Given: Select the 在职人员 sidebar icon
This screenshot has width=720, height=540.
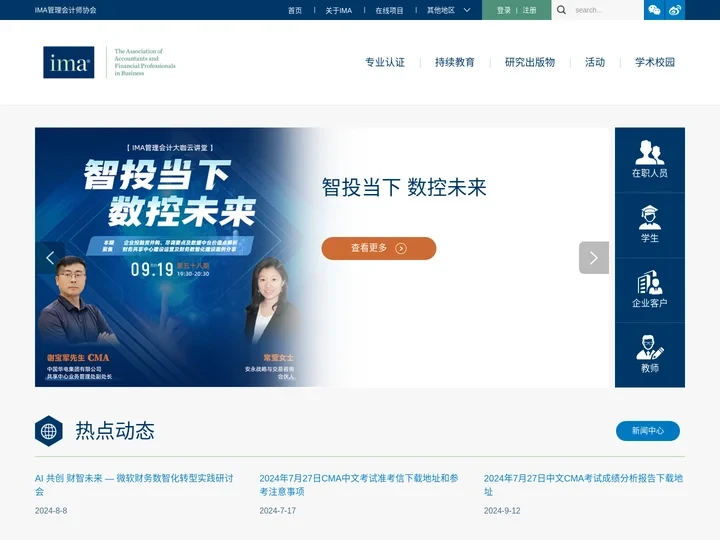Looking at the screenshot, I should pyautogui.click(x=650, y=160).
